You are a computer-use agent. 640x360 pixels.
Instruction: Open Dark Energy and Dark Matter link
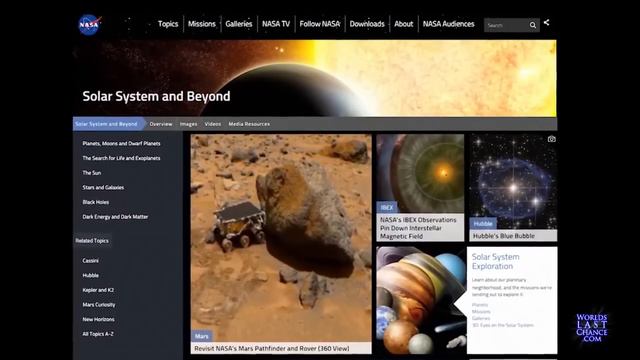coord(115,217)
